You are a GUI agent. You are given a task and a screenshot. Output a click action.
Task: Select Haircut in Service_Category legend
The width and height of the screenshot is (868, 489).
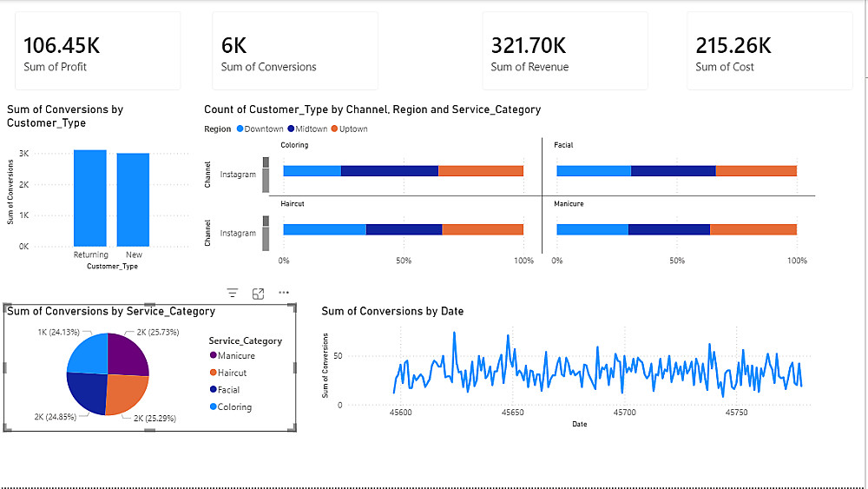228,373
